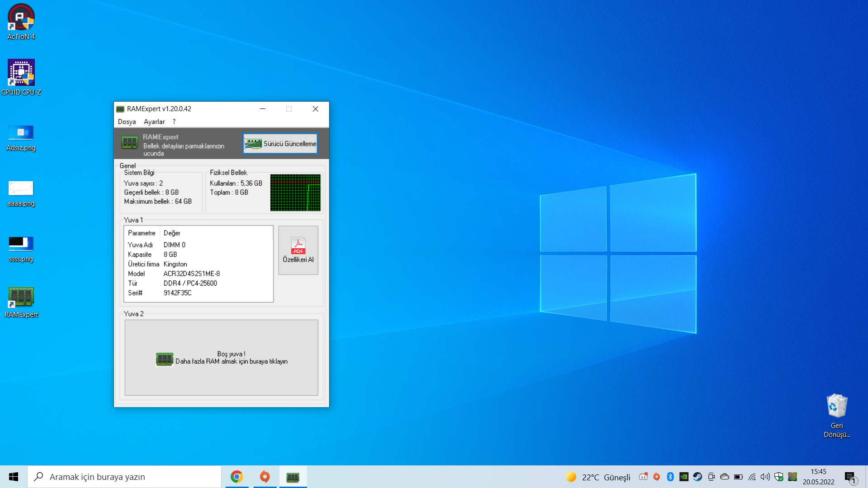
Task: Click the Bluetooth tray icon
Action: [670, 477]
